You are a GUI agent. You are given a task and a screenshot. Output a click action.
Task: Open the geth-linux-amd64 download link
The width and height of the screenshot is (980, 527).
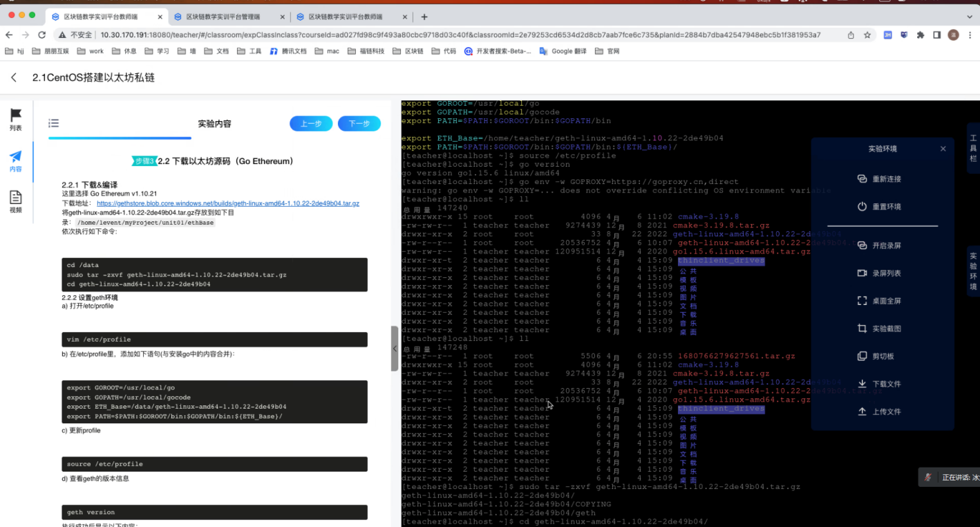pyautogui.click(x=227, y=203)
